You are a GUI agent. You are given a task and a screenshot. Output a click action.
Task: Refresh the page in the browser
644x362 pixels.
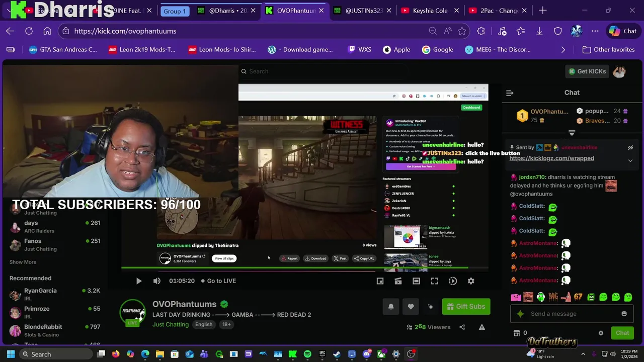[x=29, y=31]
